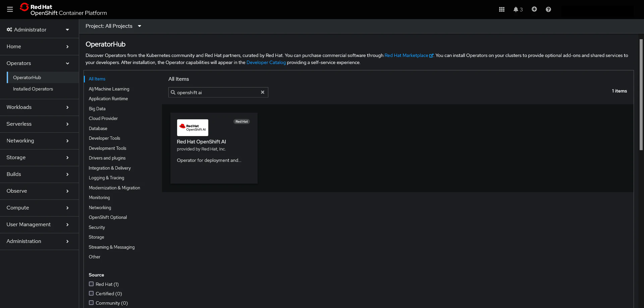Click the "1 items" result count
The height and width of the screenshot is (308, 644).
point(620,91)
